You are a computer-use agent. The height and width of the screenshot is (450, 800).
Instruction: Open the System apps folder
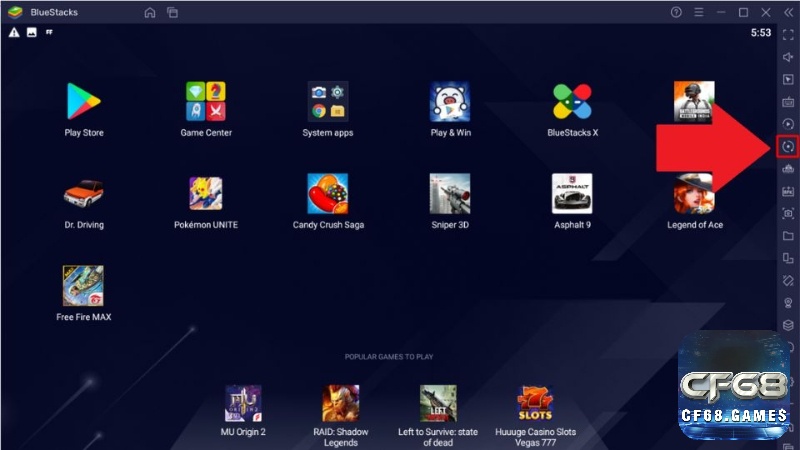[328, 101]
